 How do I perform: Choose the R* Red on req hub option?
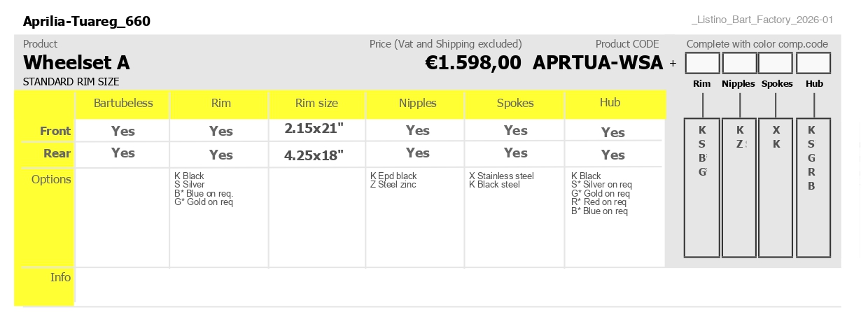[601, 202]
